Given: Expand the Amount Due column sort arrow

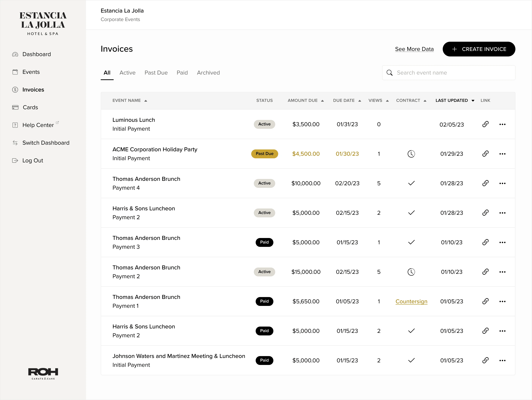Looking at the screenshot, I should pos(323,100).
